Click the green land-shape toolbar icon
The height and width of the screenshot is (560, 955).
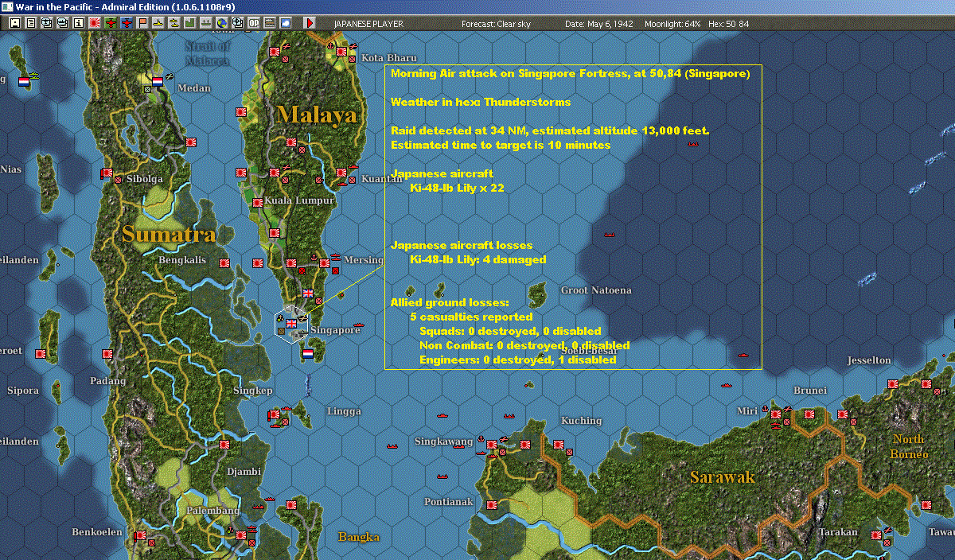189,23
